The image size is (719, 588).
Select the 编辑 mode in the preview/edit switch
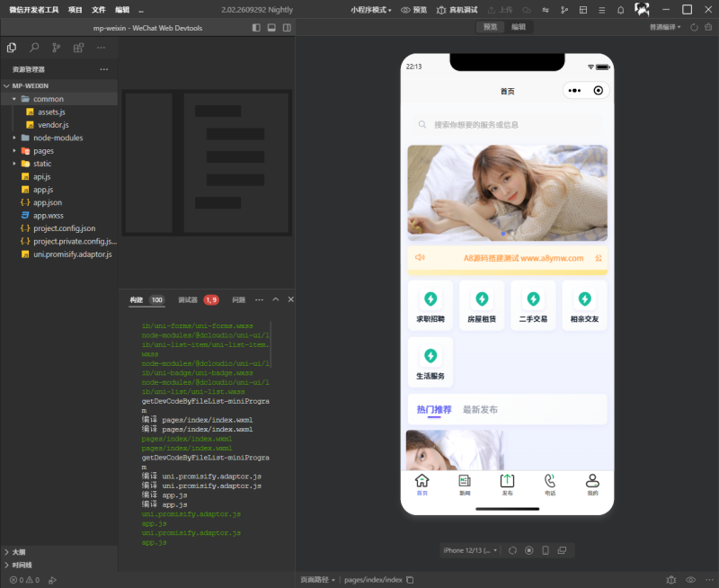point(519,27)
